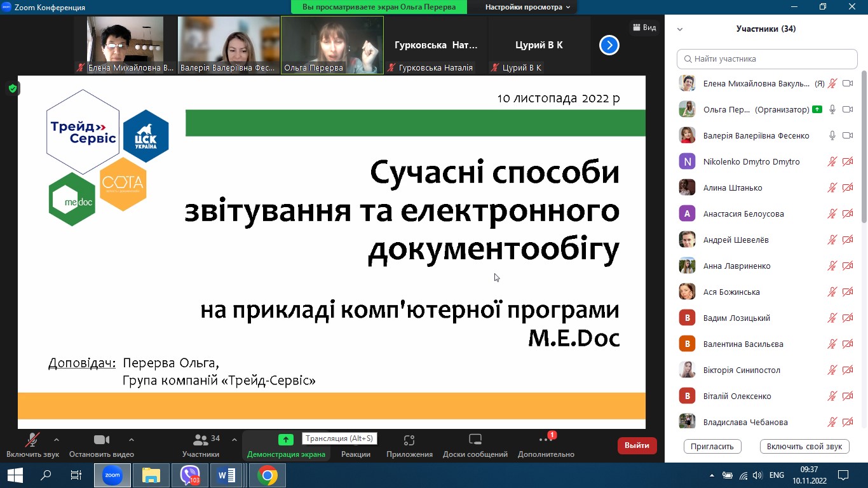Select Ольга Перерва active speaker thumbnail
This screenshot has width=868, height=488.
(332, 45)
